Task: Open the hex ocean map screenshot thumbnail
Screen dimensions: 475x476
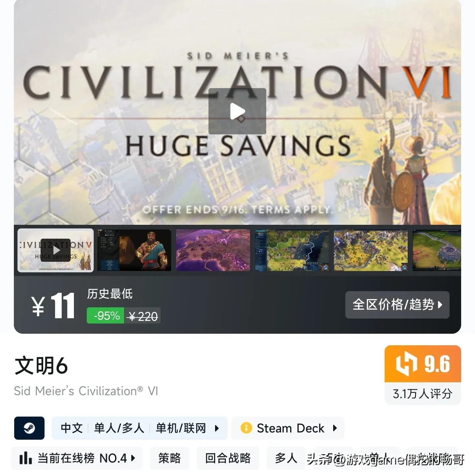Action: click(292, 250)
